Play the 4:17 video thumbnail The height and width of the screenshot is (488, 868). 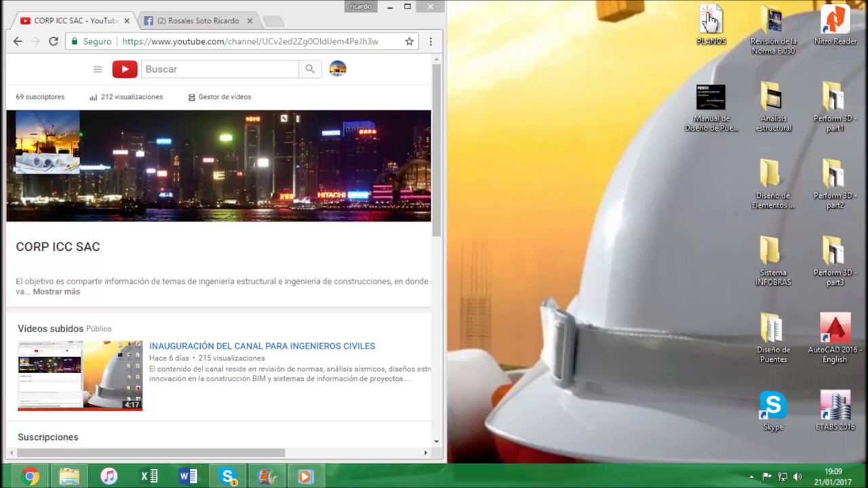(80, 375)
